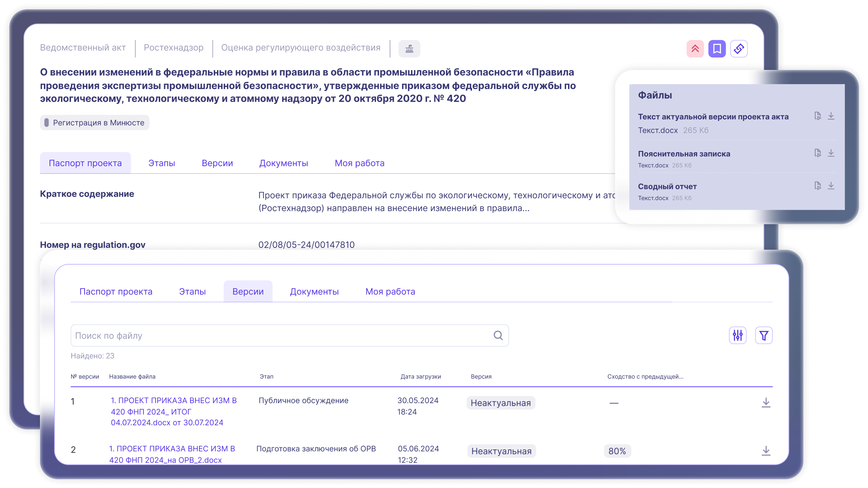Viewport: 868px width, 488px height.
Task: Download the Сводный отчет file
Action: click(831, 185)
